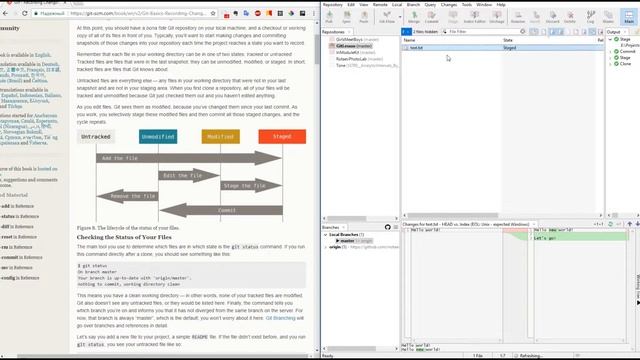Click the Push toolbar button

(364, 17)
